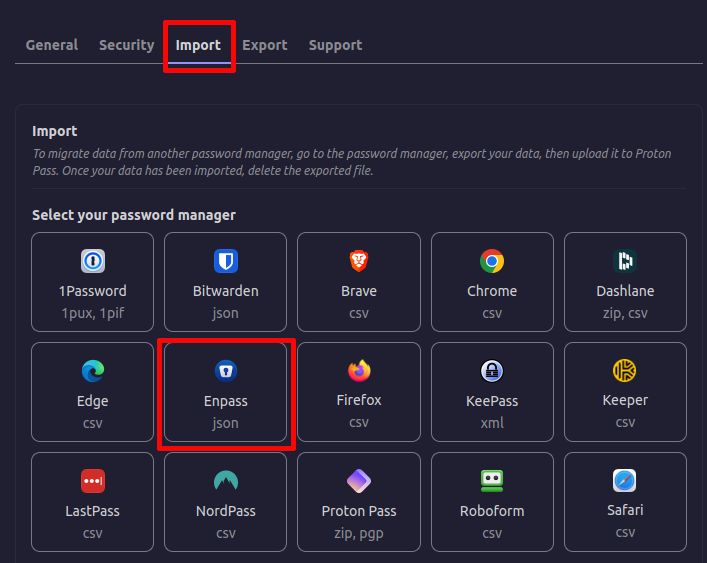
Task: Pick the Edge name label
Action: [x=92, y=401]
